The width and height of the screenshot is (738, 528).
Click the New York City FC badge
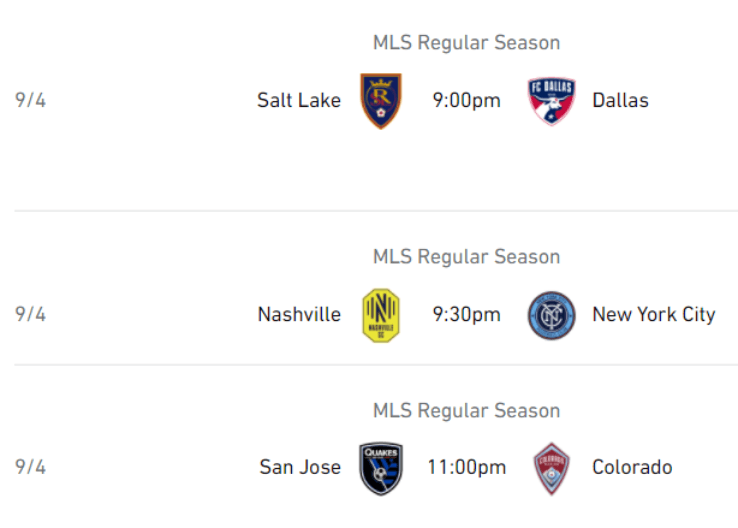(x=552, y=315)
